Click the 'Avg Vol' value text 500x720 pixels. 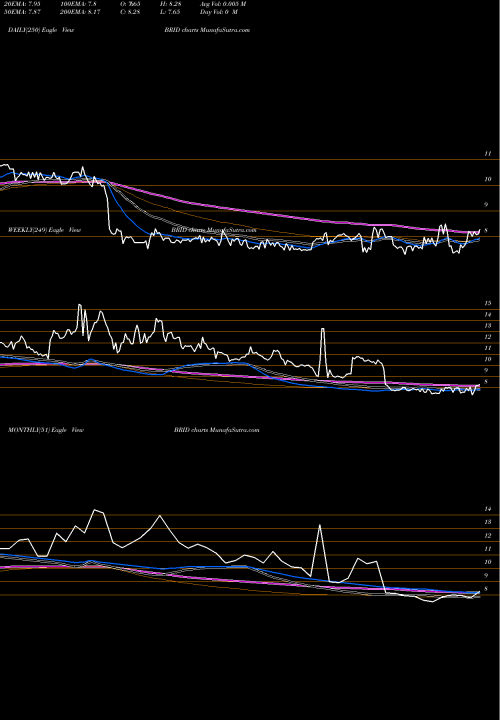coord(223,4)
